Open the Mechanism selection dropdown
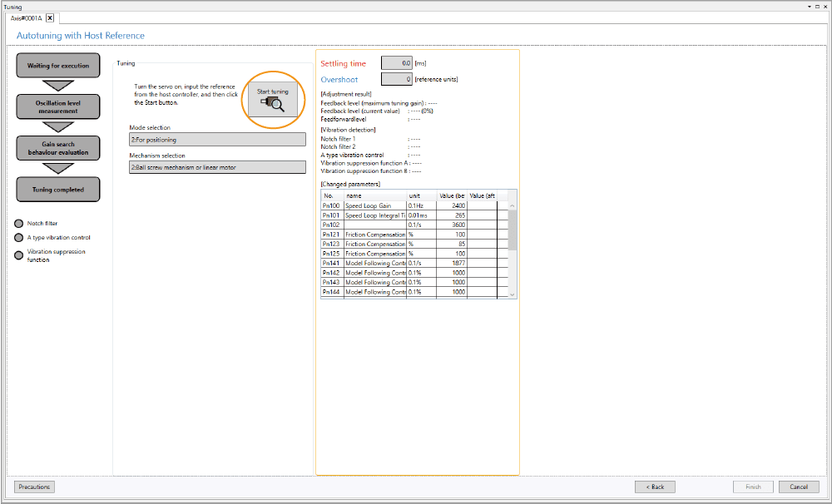This screenshot has height=504, width=832. pyautogui.click(x=217, y=167)
